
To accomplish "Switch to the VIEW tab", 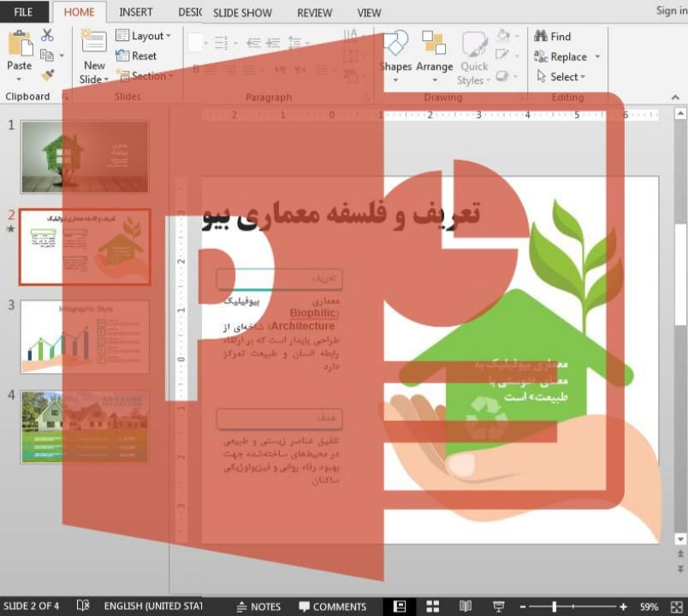I will [369, 13].
